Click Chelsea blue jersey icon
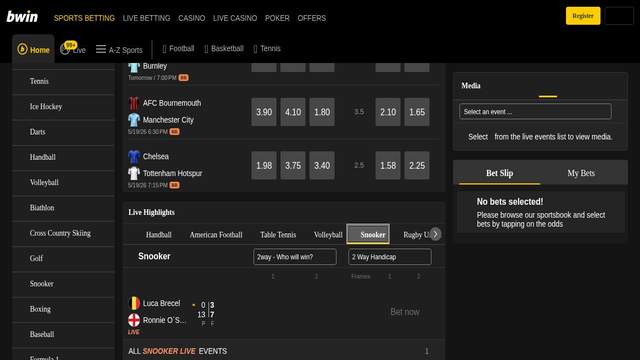 [134, 157]
